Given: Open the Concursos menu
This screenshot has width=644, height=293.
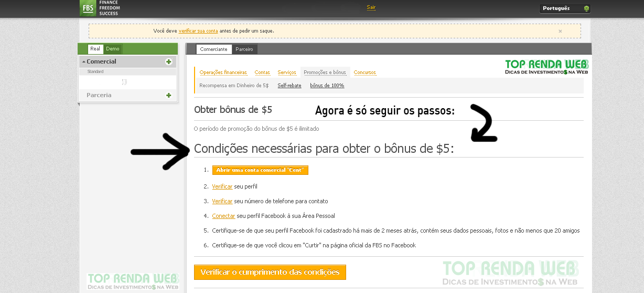Looking at the screenshot, I should [x=364, y=72].
